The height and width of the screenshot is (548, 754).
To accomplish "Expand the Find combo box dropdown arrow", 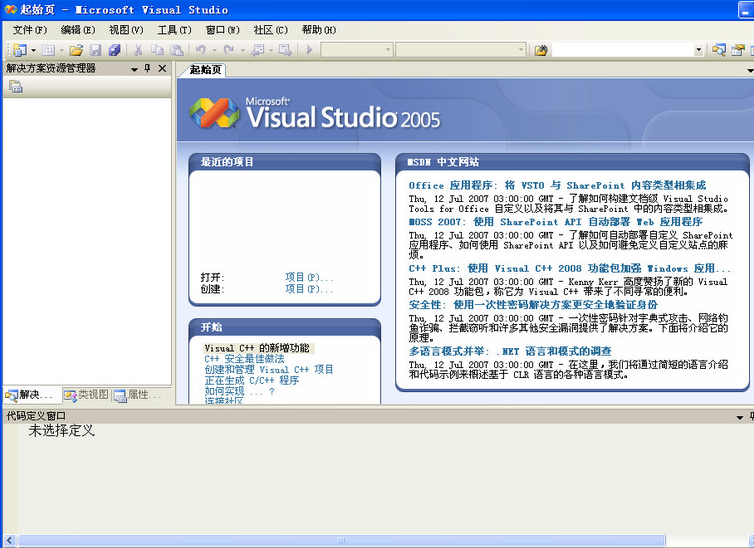I will pyautogui.click(x=699, y=50).
